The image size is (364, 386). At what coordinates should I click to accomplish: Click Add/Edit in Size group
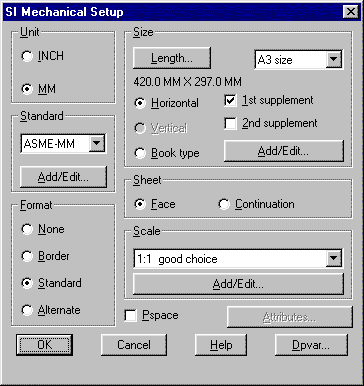pyautogui.click(x=283, y=151)
